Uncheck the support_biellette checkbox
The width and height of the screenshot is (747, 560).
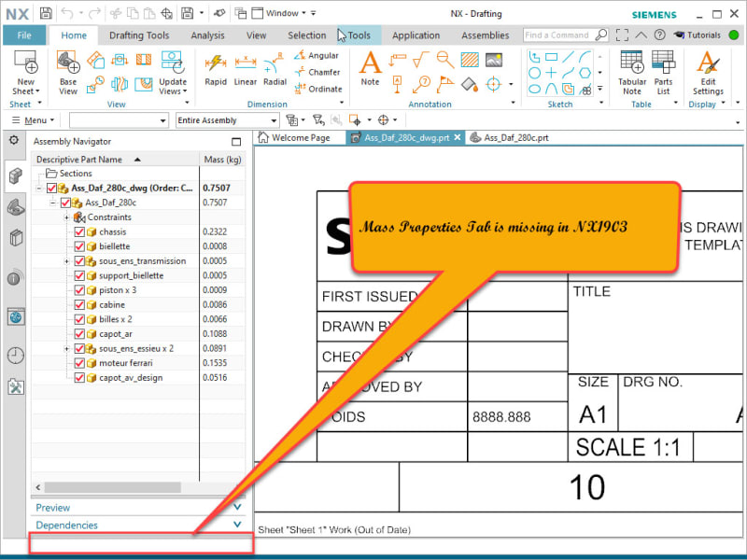coord(79,275)
